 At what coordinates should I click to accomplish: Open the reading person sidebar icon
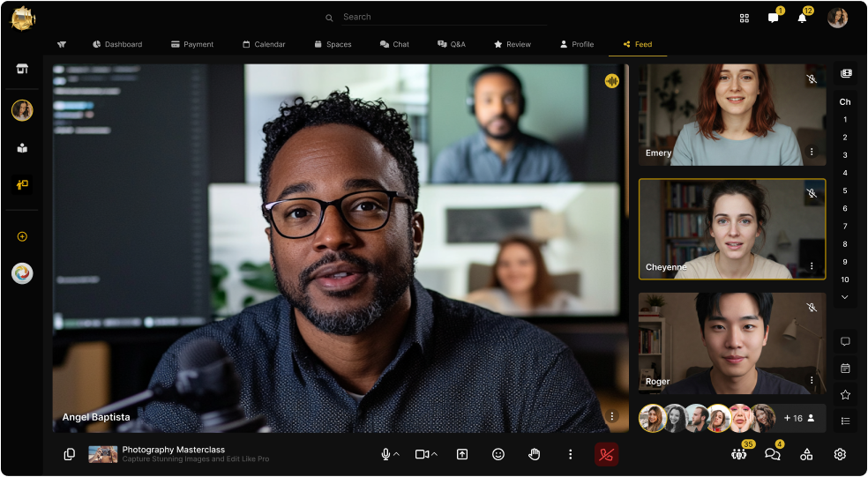click(x=22, y=148)
